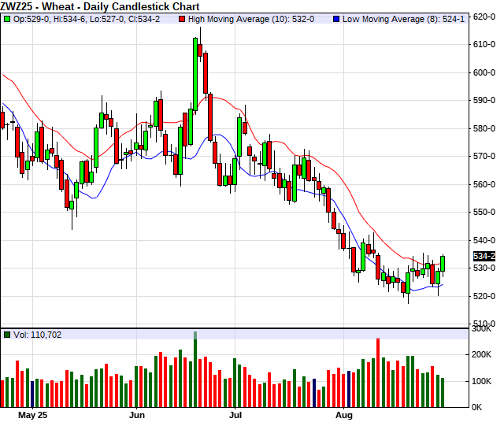This screenshot has height=422, width=504.
Task: Click the Jul label on the time axis
Action: [x=235, y=413]
